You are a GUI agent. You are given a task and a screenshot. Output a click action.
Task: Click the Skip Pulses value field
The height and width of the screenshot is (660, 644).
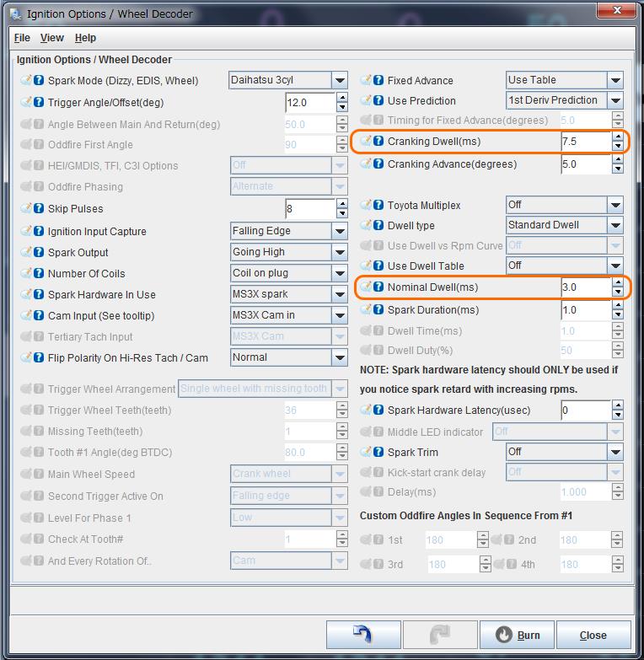pyautogui.click(x=311, y=208)
